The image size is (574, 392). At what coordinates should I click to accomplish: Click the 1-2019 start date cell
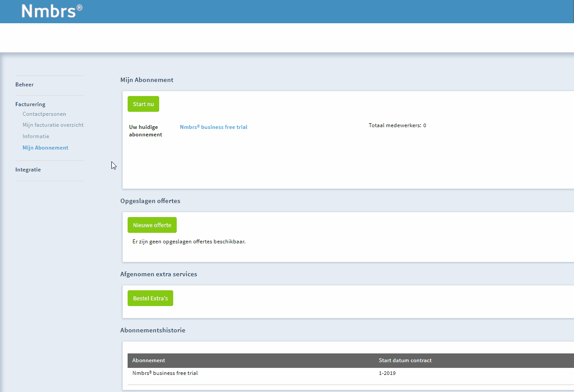point(387,374)
